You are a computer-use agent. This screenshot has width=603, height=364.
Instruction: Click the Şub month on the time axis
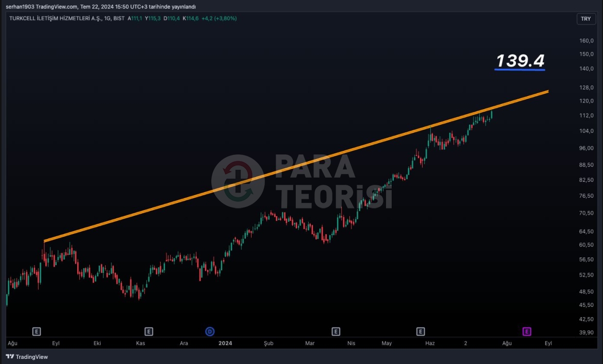pyautogui.click(x=269, y=343)
